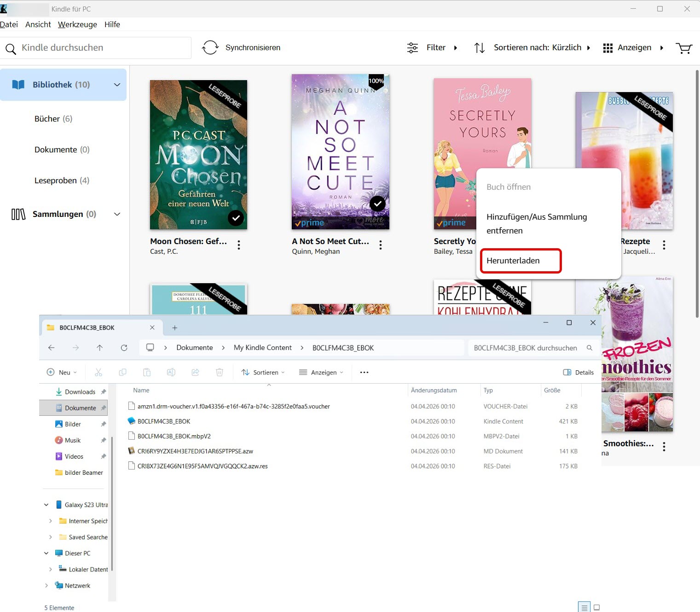Click Dokumente breadcrumb in Explorer
Viewport: 700px width, 612px height.
pyautogui.click(x=195, y=348)
